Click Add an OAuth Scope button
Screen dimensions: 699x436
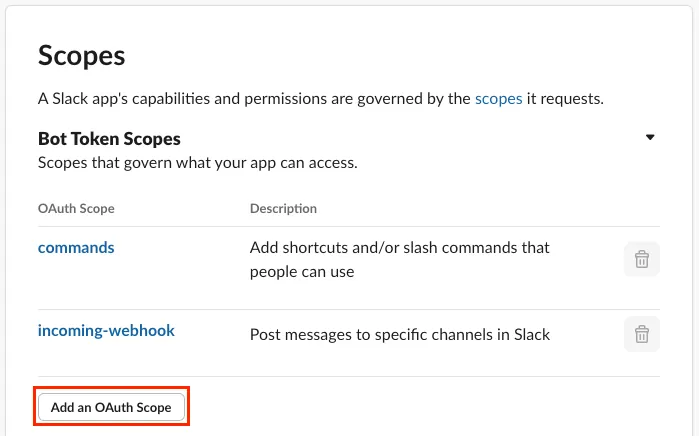tap(111, 407)
